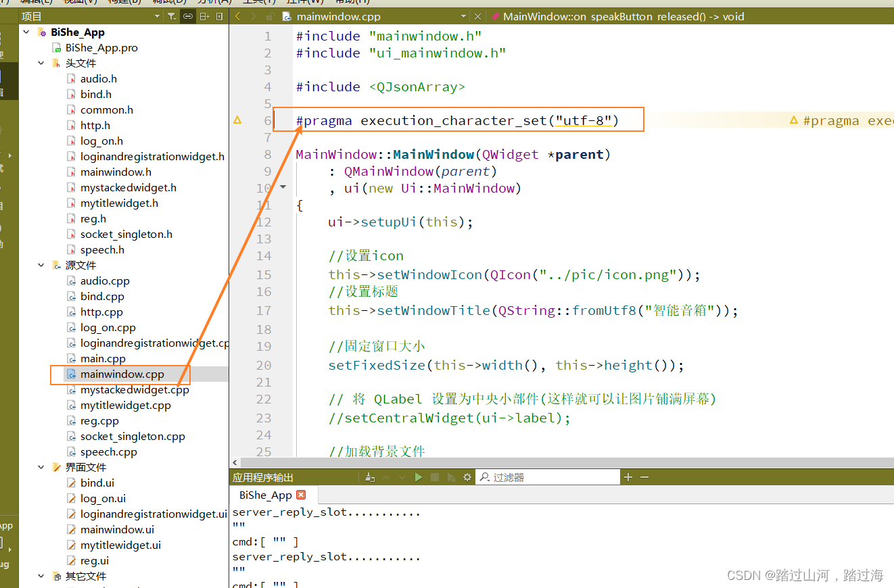Image resolution: width=894 pixels, height=588 pixels.
Task: Go back with the editor back arrow
Action: (x=237, y=16)
